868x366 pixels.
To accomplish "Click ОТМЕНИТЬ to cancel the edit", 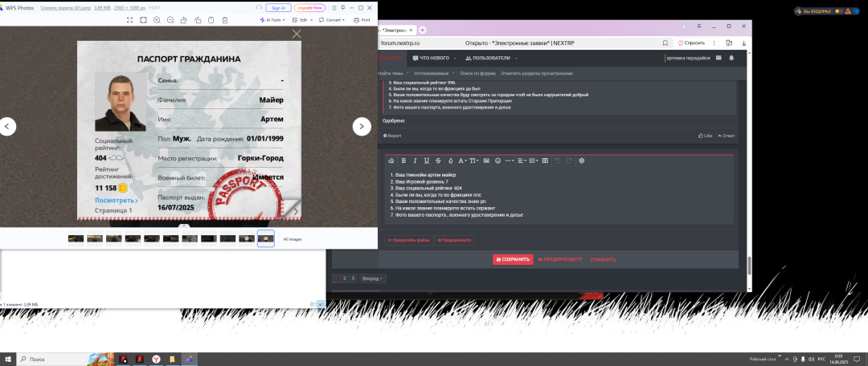I will tap(603, 259).
